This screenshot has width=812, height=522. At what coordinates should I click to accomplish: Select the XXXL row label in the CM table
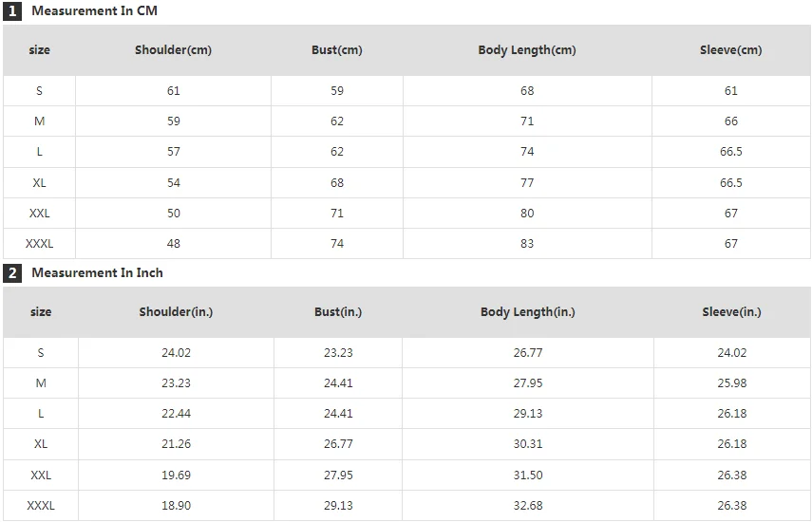pos(40,244)
